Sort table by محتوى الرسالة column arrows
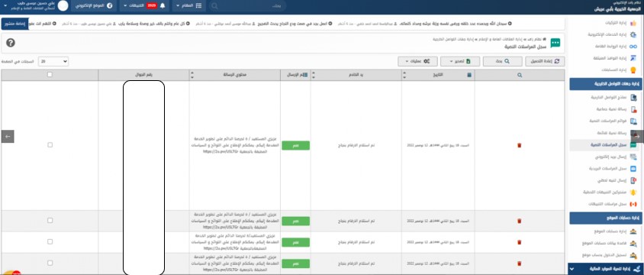The image size is (644, 275). pos(192,75)
